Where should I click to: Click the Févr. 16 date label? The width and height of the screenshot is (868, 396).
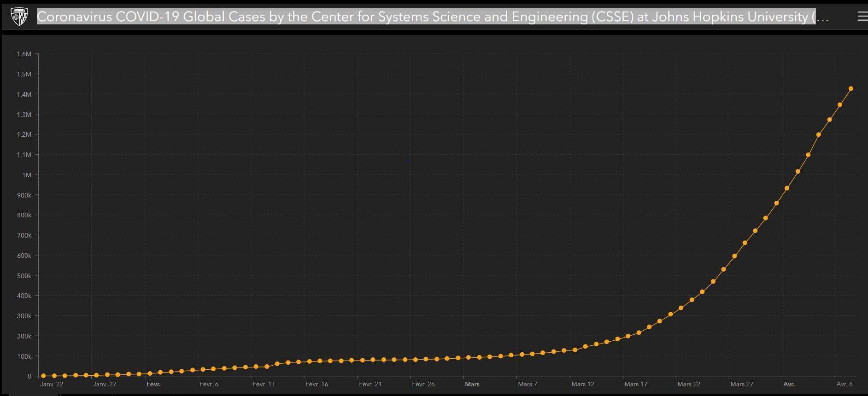(317, 384)
